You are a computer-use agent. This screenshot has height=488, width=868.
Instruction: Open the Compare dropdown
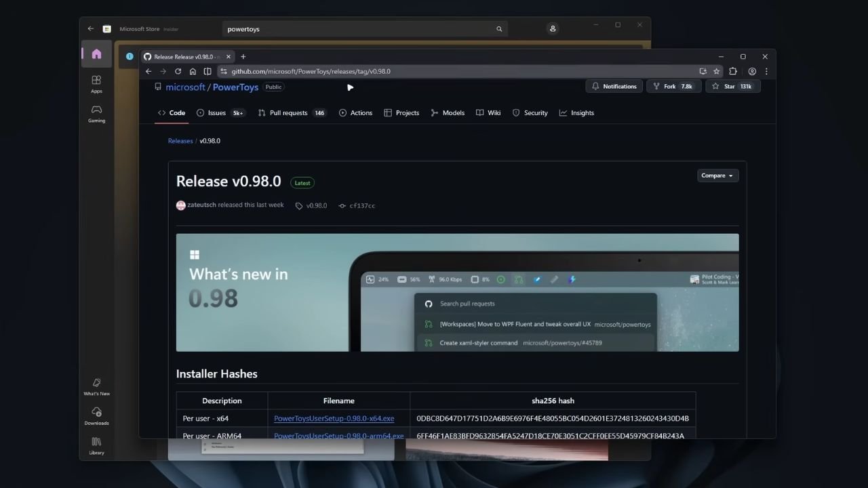717,175
